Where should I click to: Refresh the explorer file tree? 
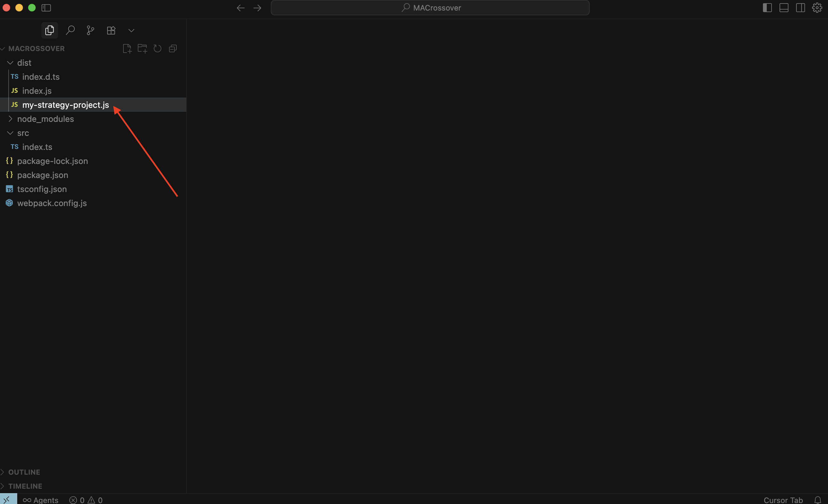(x=157, y=48)
